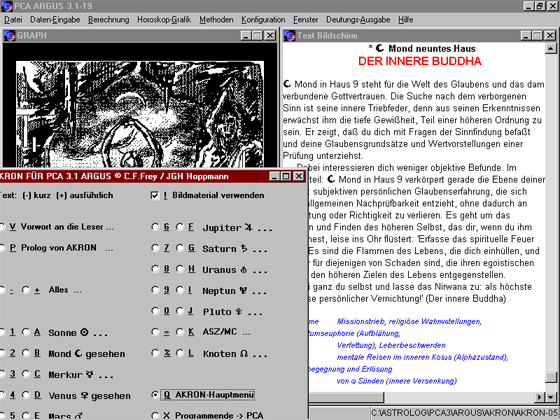Maximize the GRAPH window

(258, 36)
